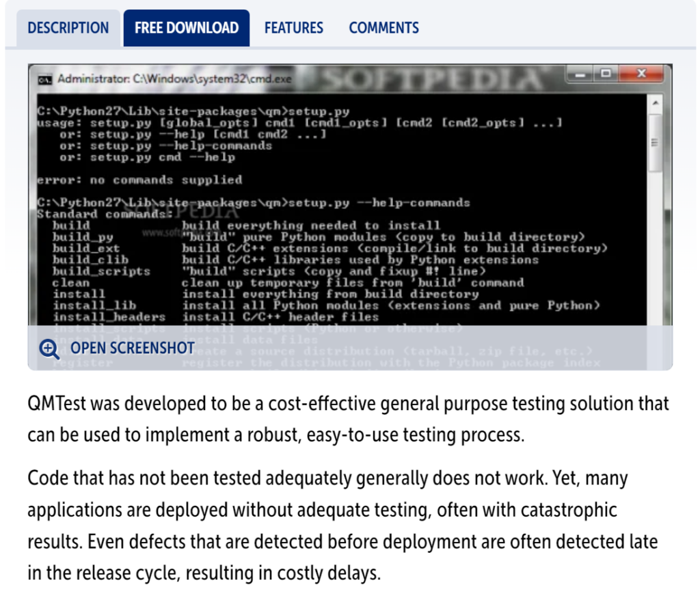Click the Administrator cmd.exe title bar text
Screen dimensions: 700x600
(174, 79)
